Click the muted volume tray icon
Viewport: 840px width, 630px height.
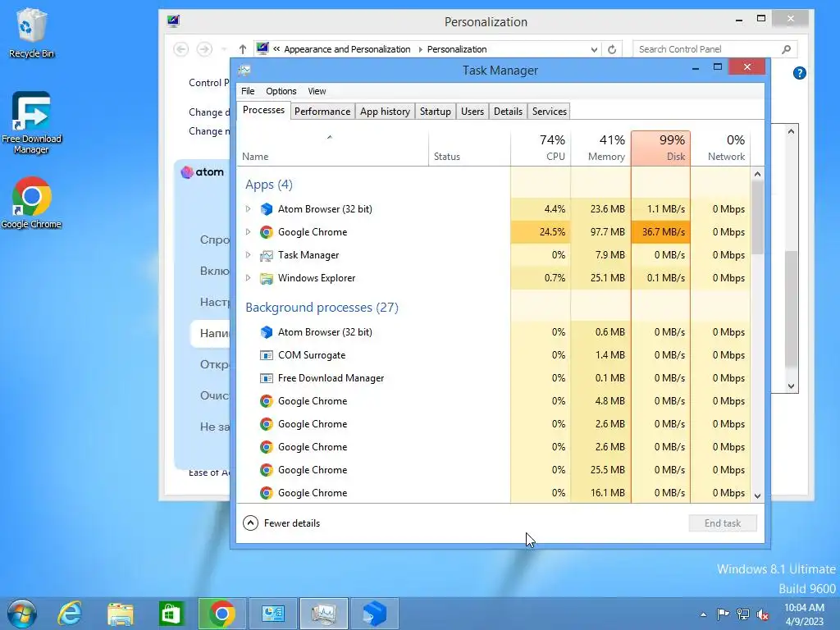763,614
